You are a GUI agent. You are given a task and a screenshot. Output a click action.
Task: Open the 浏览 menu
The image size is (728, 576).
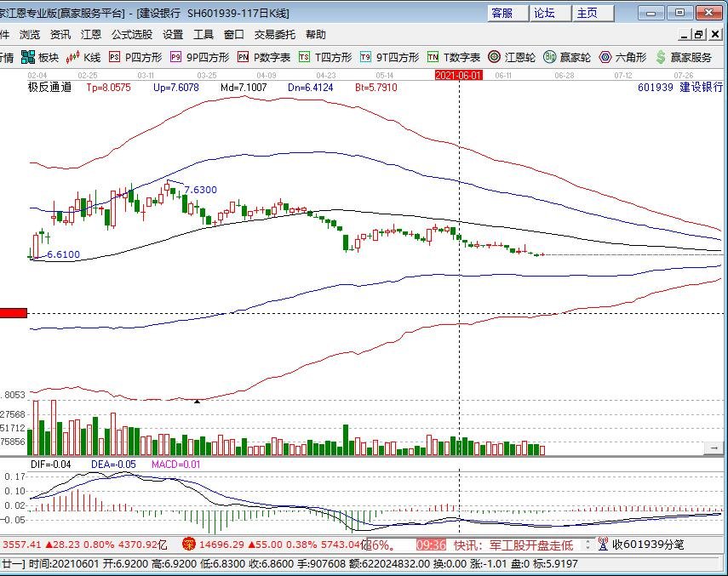coord(30,34)
